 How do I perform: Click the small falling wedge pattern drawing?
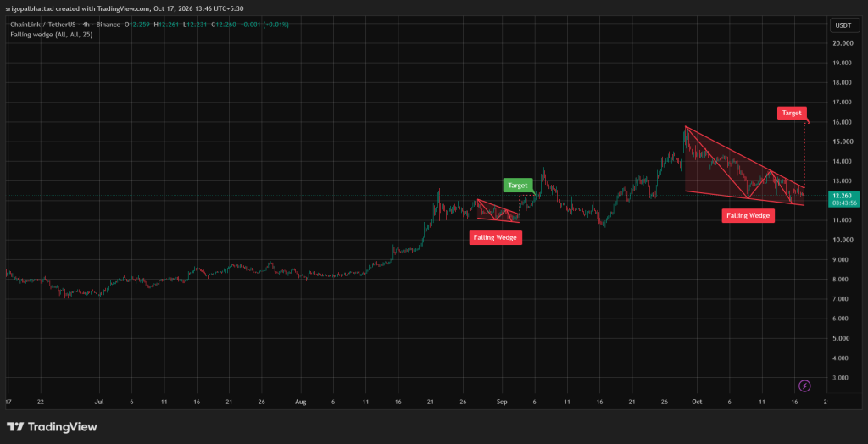[x=498, y=212]
